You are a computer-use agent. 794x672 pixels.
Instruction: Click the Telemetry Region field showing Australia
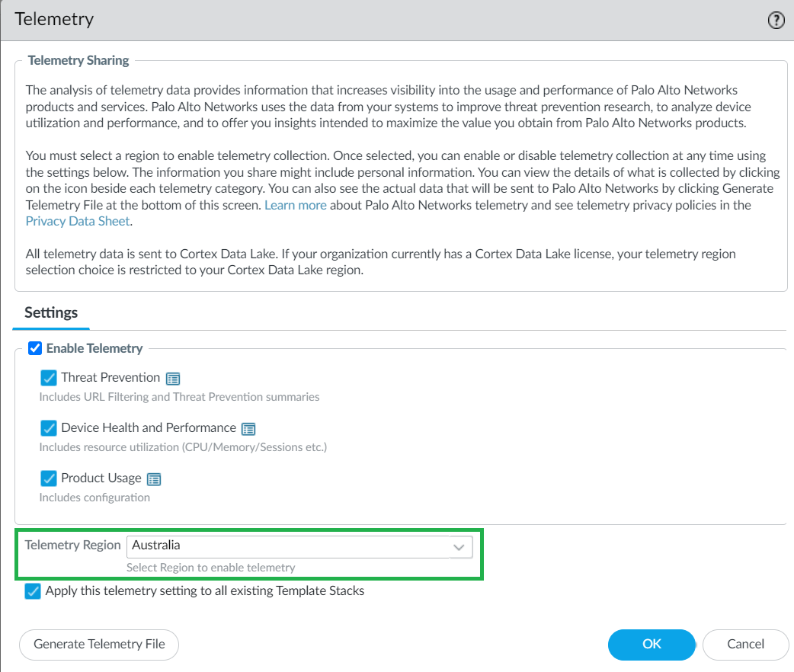[x=288, y=546]
